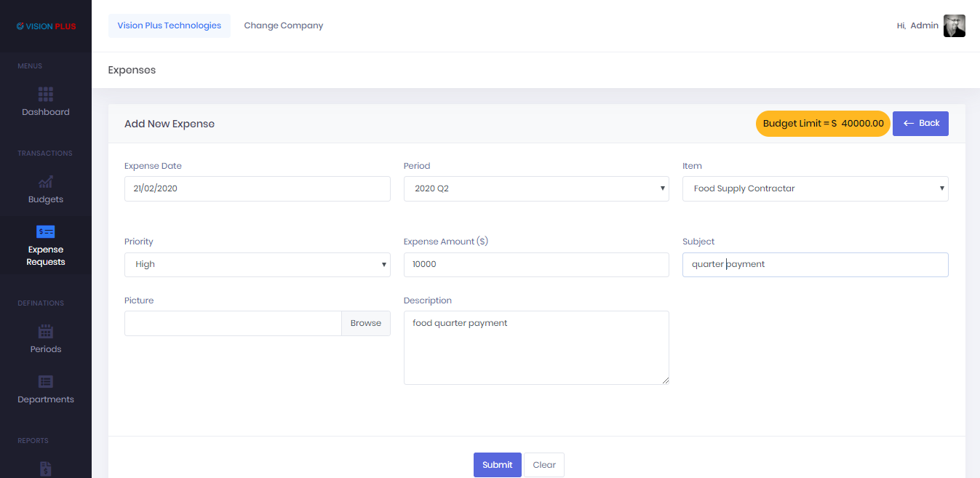Select the Expense Requests dollar icon
Viewport: 980px width, 478px height.
46,232
